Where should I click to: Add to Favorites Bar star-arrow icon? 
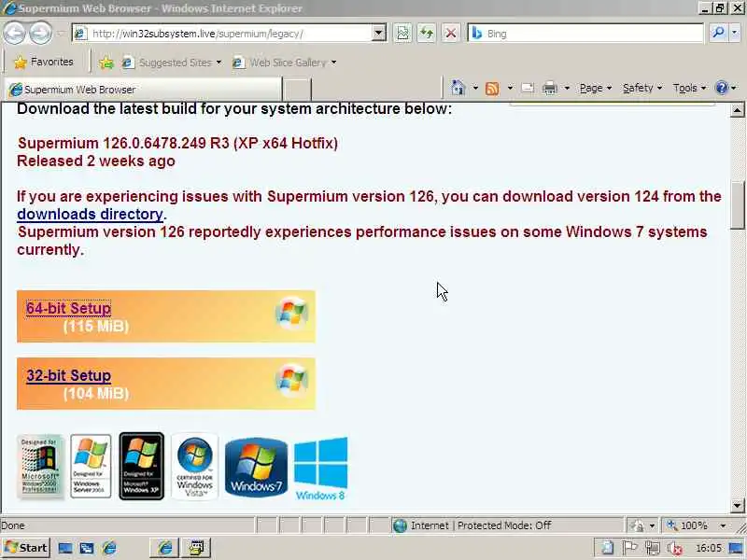point(106,63)
